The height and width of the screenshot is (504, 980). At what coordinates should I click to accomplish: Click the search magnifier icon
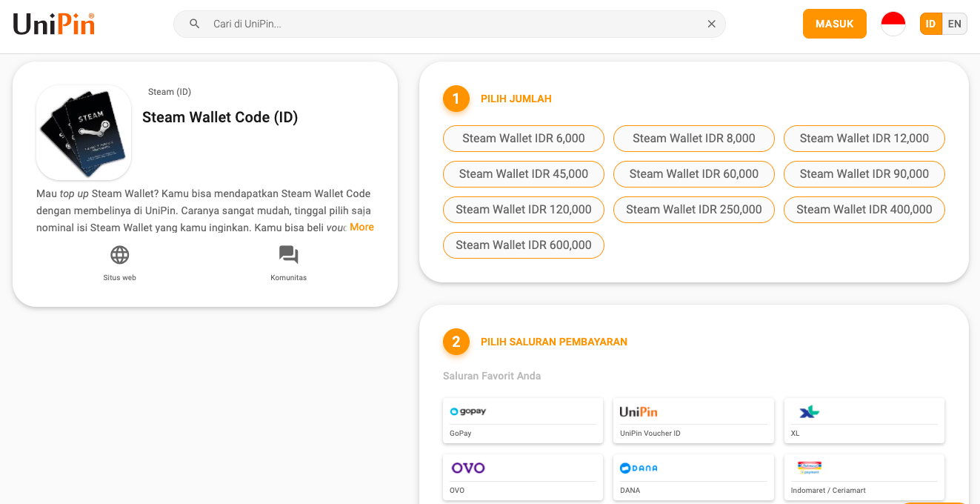pos(195,24)
